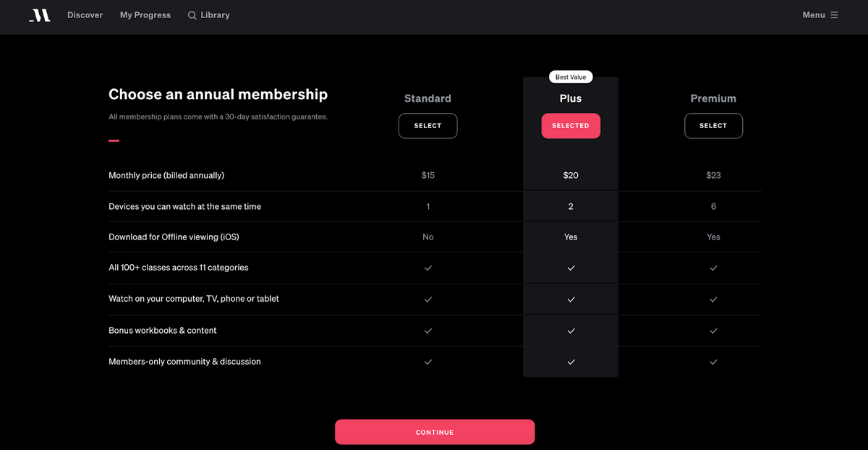The image size is (868, 450).
Task: Click the Plus plan heading
Action: [x=571, y=98]
